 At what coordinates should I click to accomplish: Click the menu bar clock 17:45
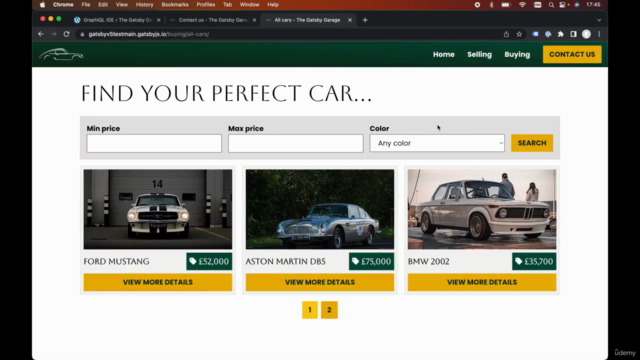point(593,5)
